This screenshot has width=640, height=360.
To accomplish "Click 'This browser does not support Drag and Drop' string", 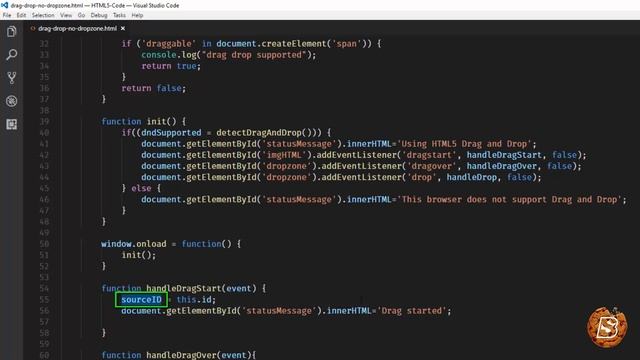I will 510,200.
